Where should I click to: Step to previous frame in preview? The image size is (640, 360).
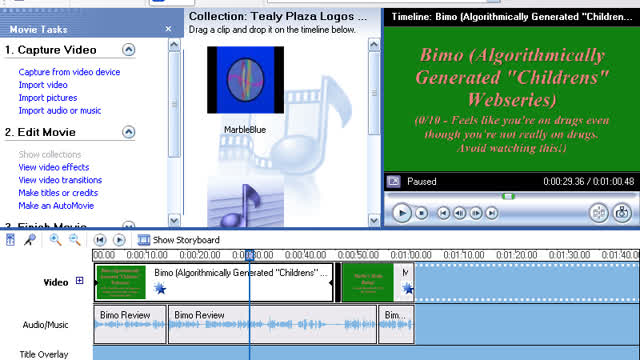point(460,213)
